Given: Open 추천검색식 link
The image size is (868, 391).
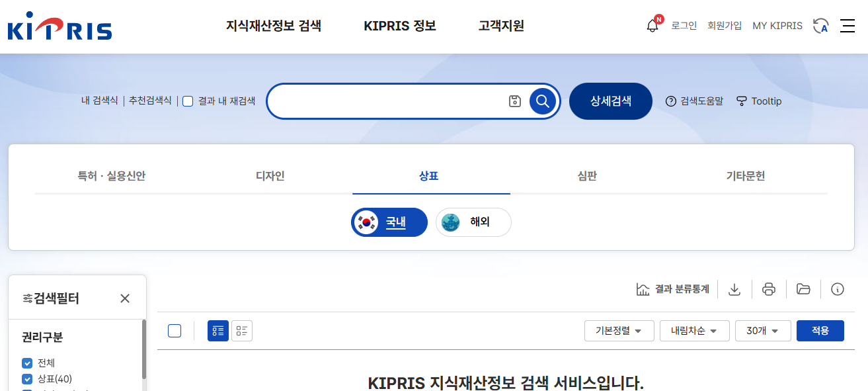Looking at the screenshot, I should [x=150, y=101].
